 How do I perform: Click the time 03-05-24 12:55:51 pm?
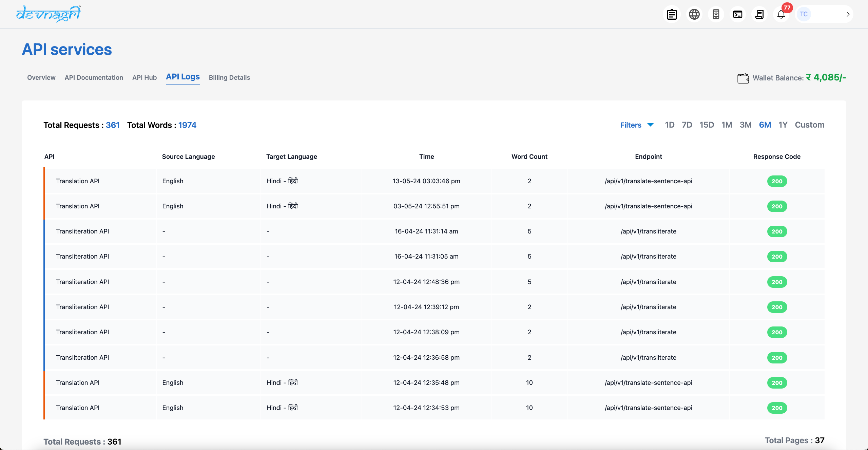pos(426,206)
